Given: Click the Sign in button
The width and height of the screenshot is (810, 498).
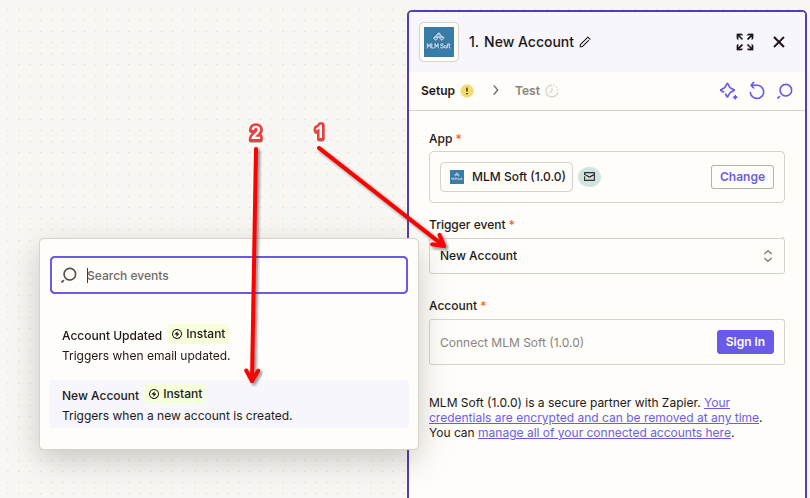Looking at the screenshot, I should point(745,342).
